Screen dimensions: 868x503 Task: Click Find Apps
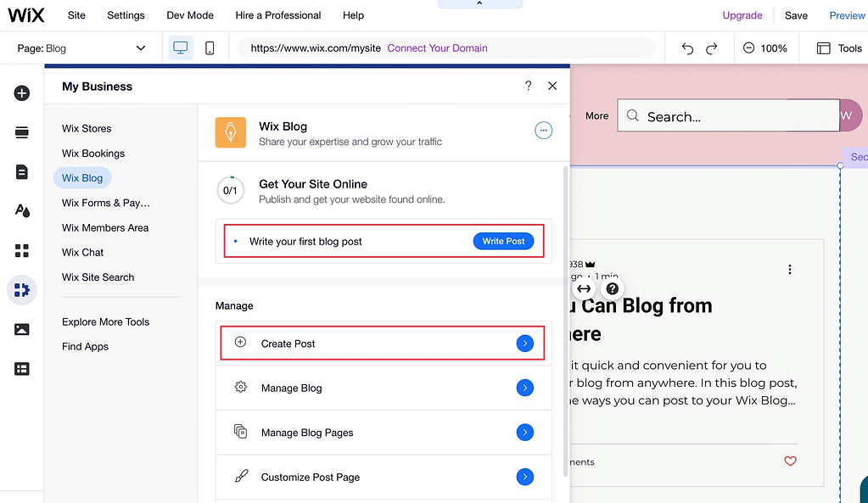tap(85, 346)
